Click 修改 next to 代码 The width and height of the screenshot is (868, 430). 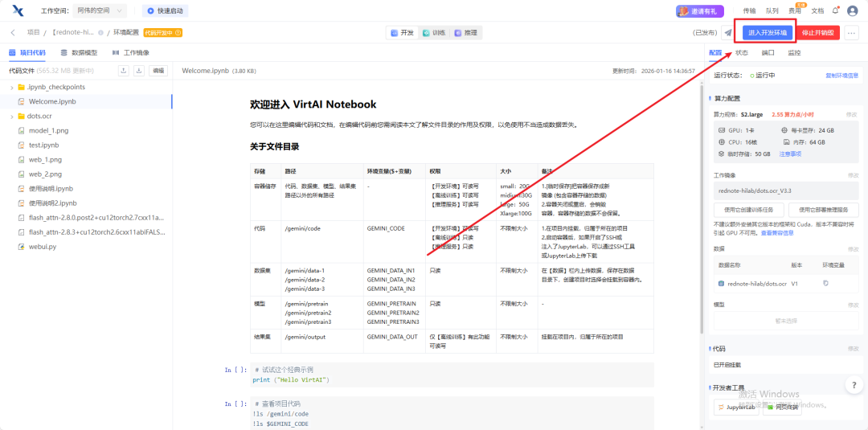coord(853,349)
